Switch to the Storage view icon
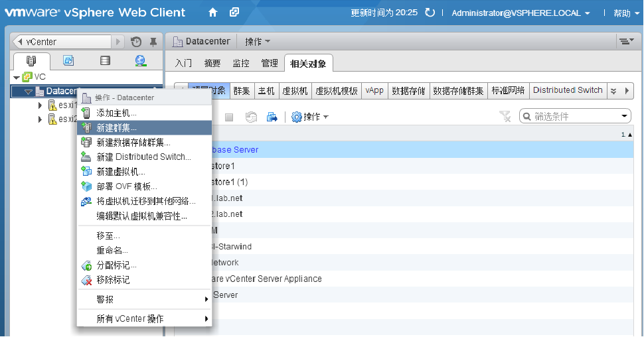Viewport: 644px width, 337px height. [105, 61]
